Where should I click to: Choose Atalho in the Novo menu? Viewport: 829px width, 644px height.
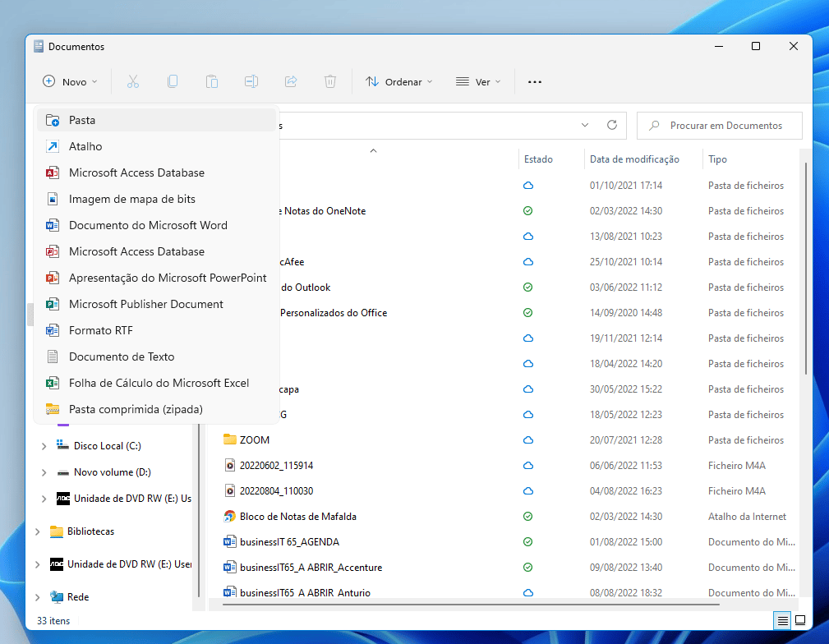click(x=156, y=146)
